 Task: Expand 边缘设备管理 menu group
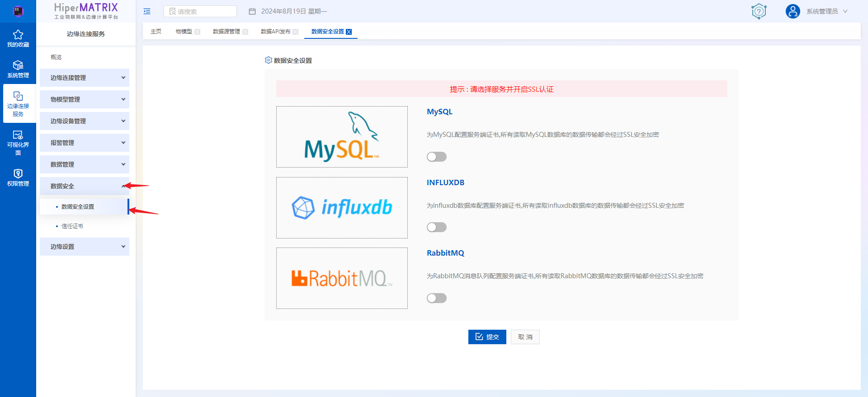click(85, 121)
